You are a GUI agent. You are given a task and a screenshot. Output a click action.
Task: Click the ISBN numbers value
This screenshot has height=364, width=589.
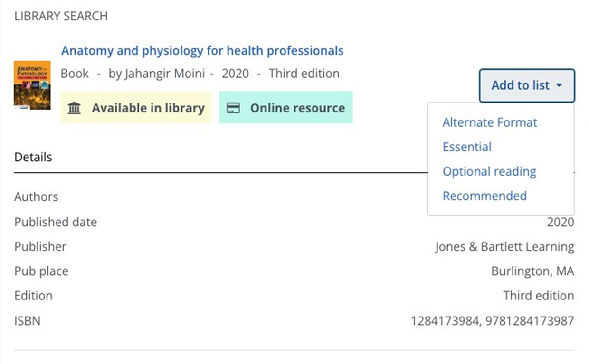point(492,321)
